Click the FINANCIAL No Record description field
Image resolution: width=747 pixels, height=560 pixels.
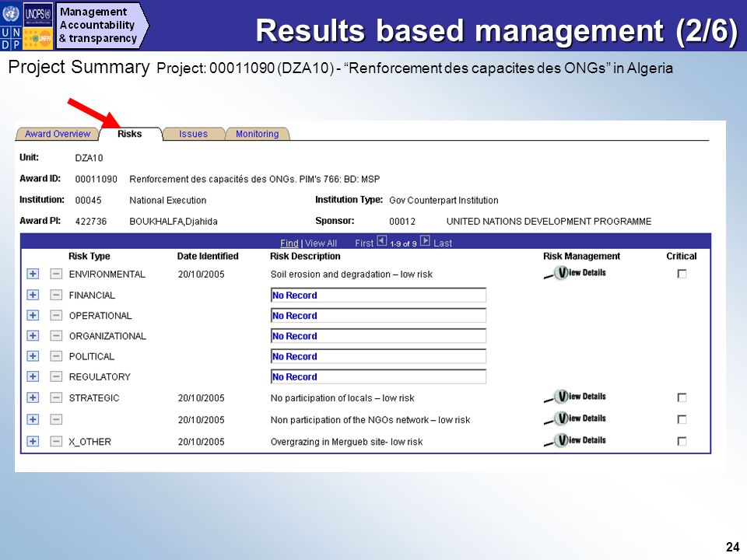tap(378, 296)
